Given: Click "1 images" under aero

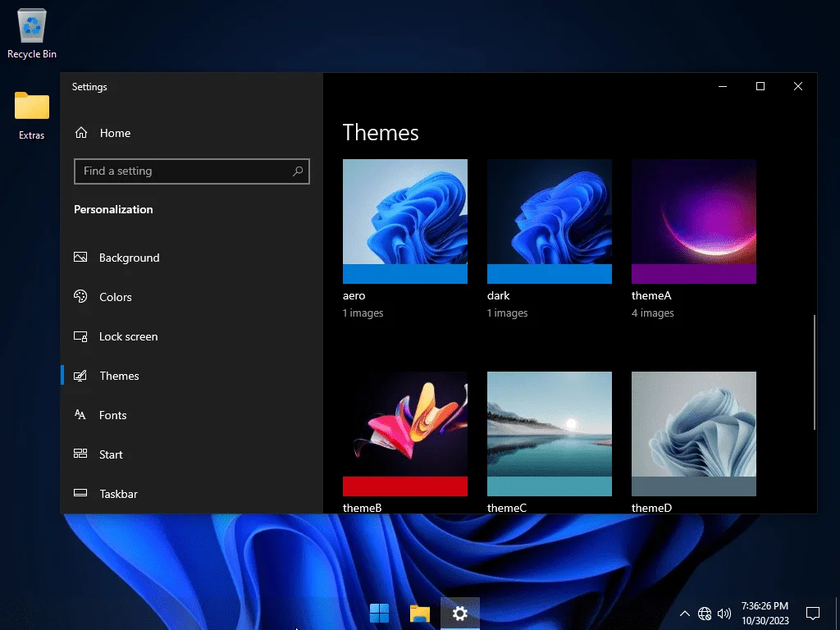Looking at the screenshot, I should (x=363, y=313).
